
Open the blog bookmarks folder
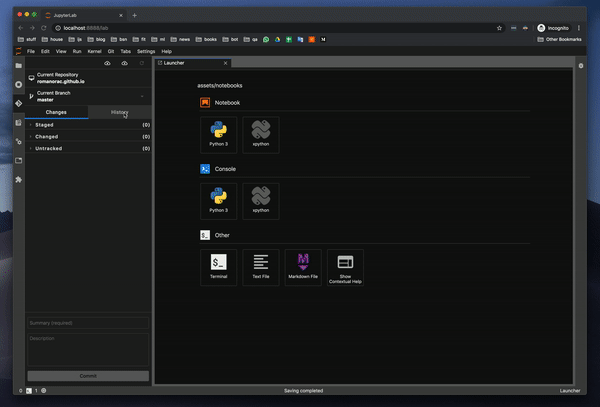tap(96, 39)
